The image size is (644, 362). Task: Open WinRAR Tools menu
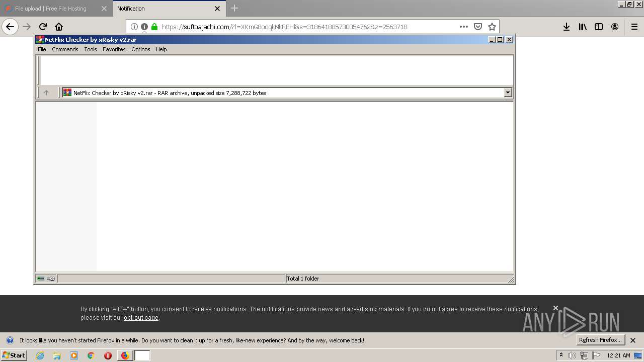(91, 49)
